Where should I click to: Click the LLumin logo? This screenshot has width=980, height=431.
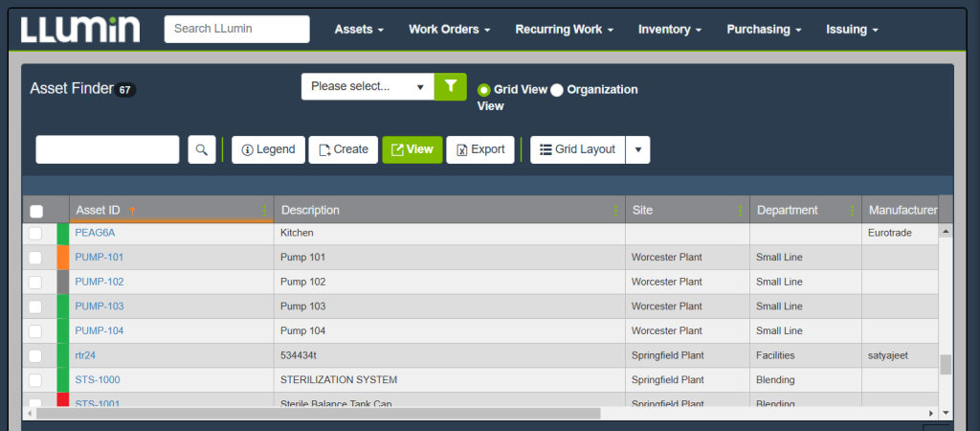(80, 29)
